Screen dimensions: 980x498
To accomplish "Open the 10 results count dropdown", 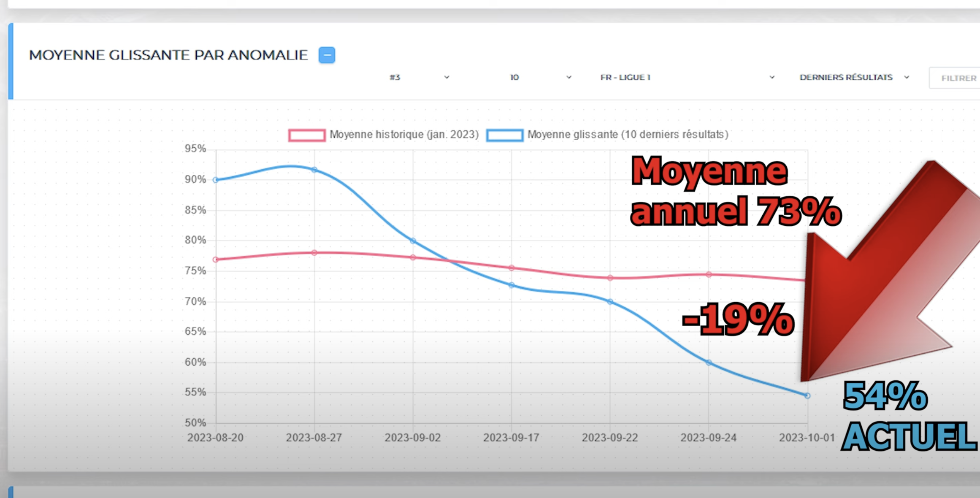I will 540,77.
